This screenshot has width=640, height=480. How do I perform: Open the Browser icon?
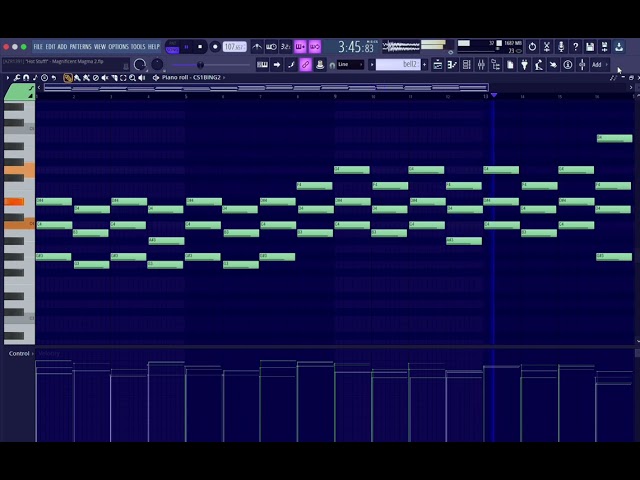(x=496, y=64)
